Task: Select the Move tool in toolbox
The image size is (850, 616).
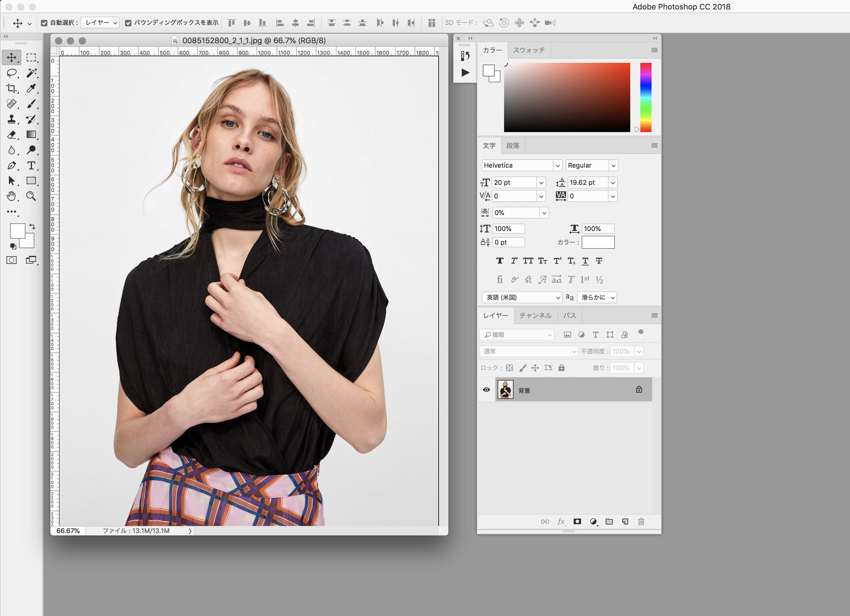Action: click(11, 57)
